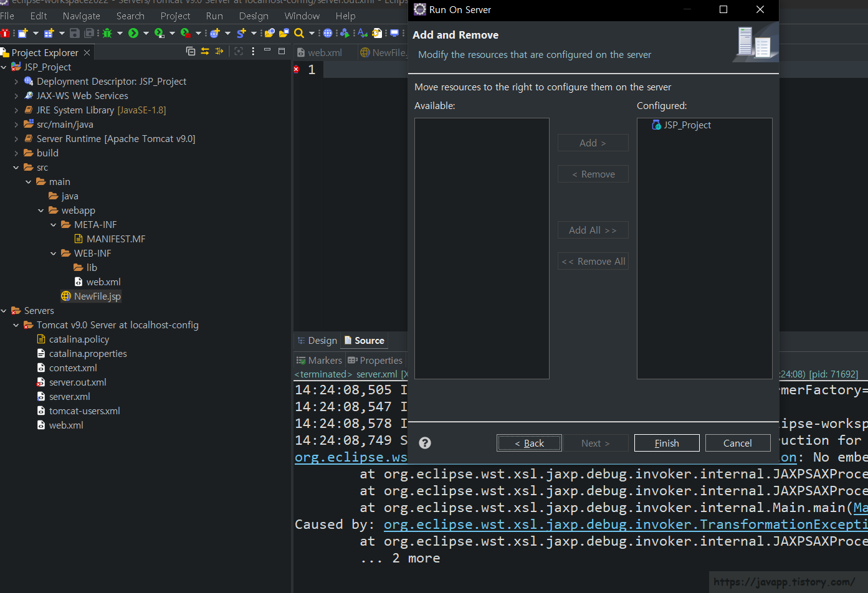Click the New Server globe-plus icon
Screen dimensions: 868x593
click(x=215, y=33)
